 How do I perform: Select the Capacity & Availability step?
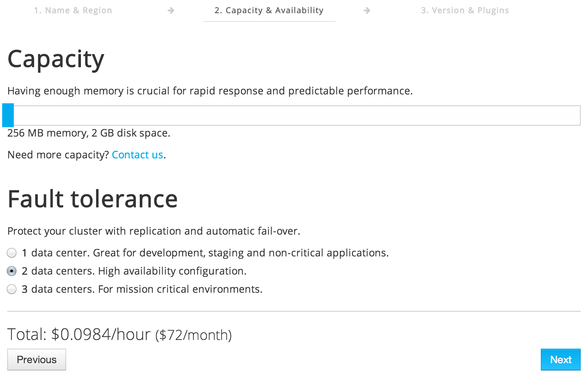269,11
